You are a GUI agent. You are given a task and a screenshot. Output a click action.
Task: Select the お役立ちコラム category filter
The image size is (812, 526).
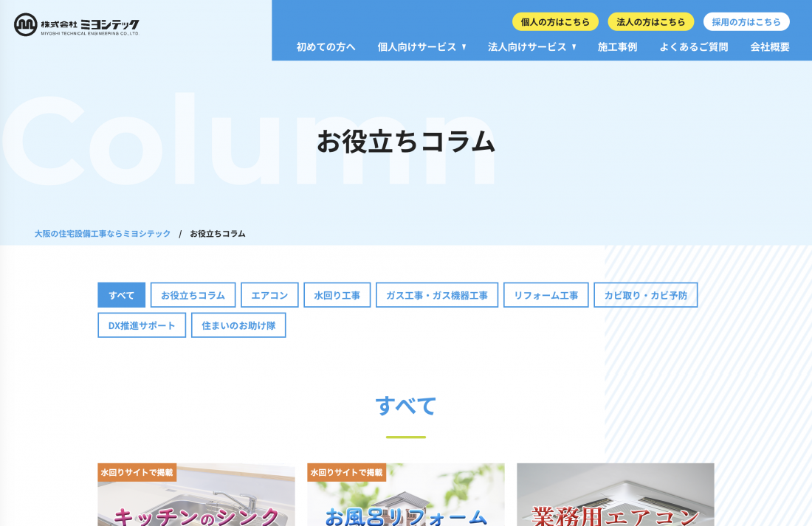(x=193, y=295)
